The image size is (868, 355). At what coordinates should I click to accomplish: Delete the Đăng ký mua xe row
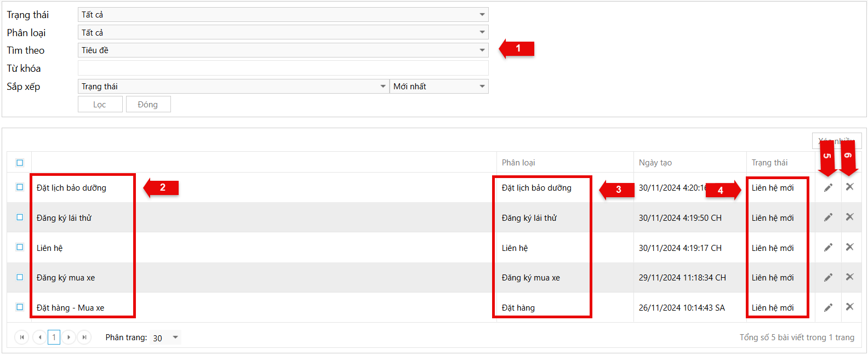[849, 277]
